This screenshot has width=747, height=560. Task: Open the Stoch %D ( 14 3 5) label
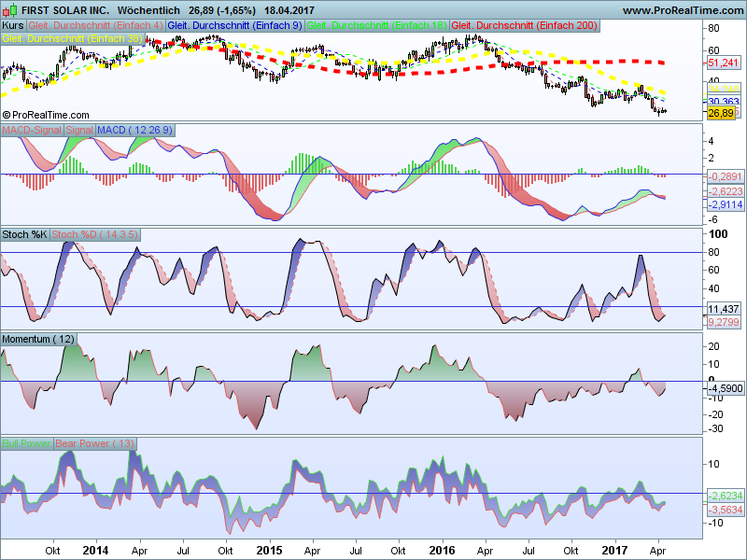94,234
